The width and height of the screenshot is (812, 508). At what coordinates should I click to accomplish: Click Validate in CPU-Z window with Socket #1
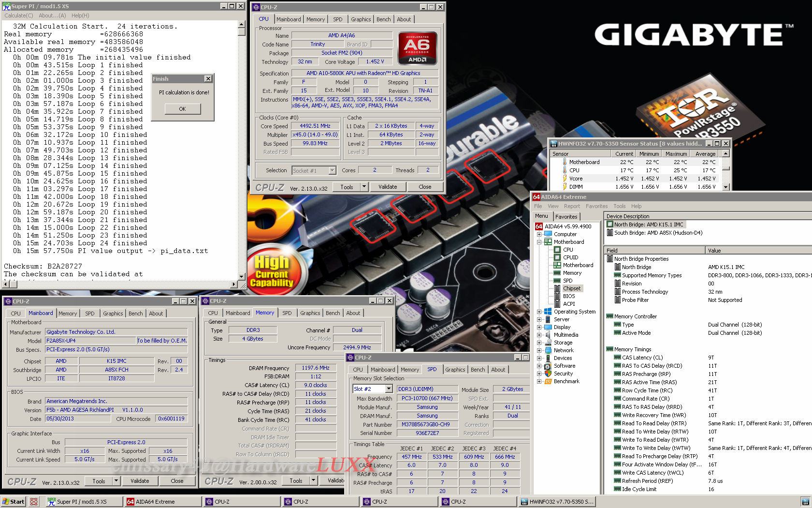pyautogui.click(x=388, y=187)
